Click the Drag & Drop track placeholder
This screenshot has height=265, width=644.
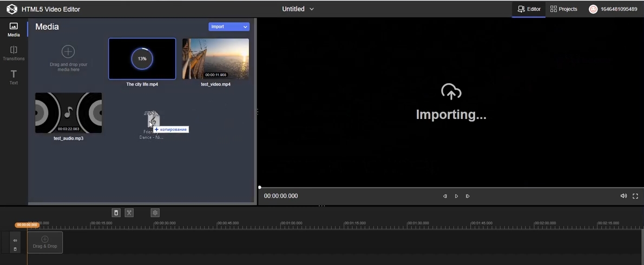45,242
